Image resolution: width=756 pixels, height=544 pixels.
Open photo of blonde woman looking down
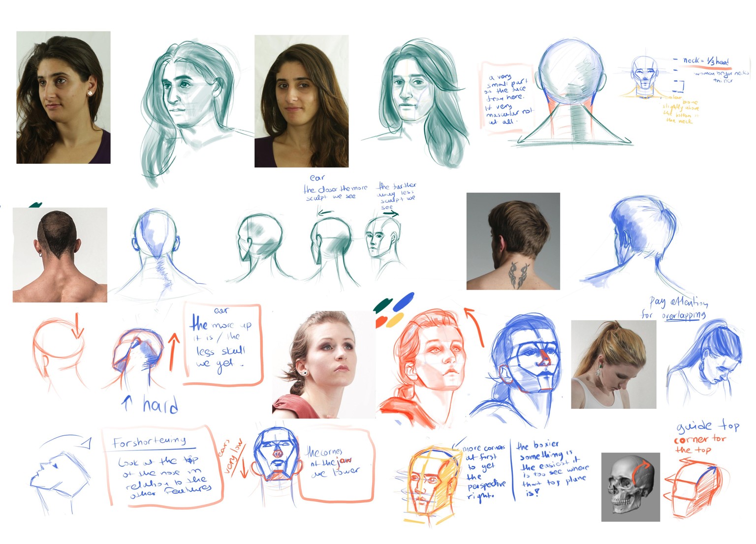tap(613, 364)
